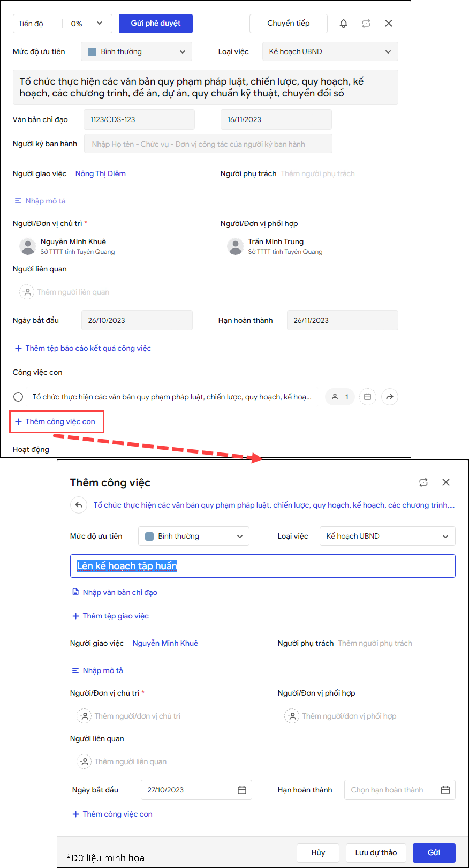Image resolution: width=469 pixels, height=868 pixels.
Task: Click the repeat icon beside Chuyển tiếp
Action: [366, 24]
